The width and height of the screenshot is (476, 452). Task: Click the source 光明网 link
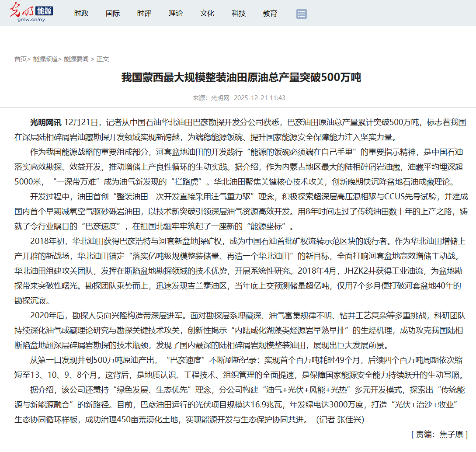(220, 98)
